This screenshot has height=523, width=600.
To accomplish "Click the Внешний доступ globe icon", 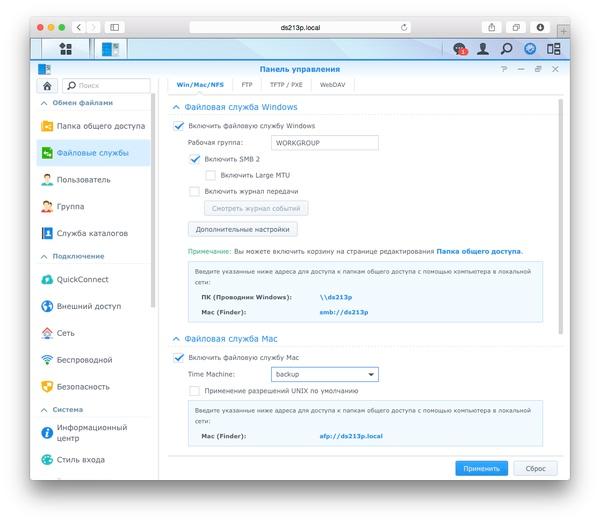I will 47,306.
